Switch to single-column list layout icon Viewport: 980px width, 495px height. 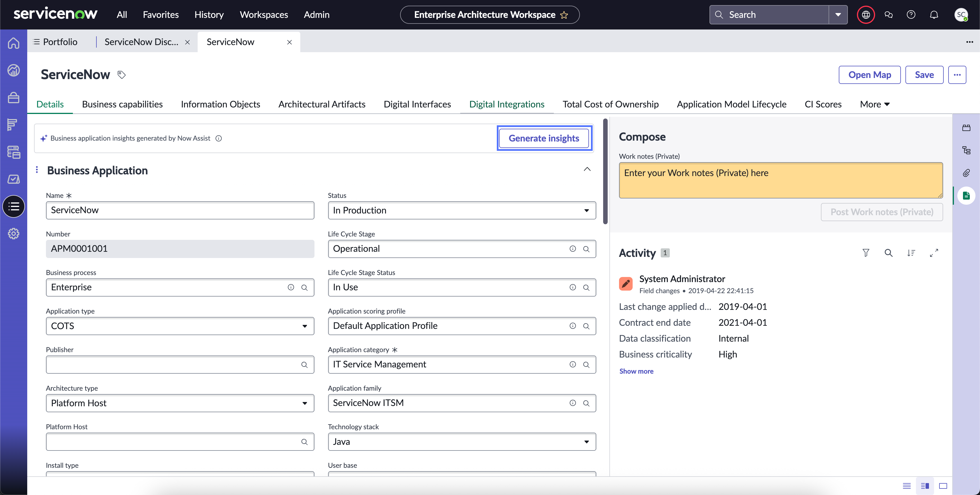(907, 486)
